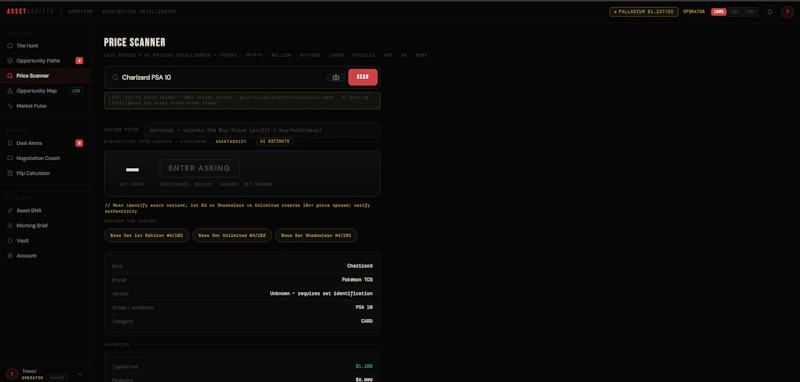Open the Market Pulse waveform icon

[x=10, y=106]
